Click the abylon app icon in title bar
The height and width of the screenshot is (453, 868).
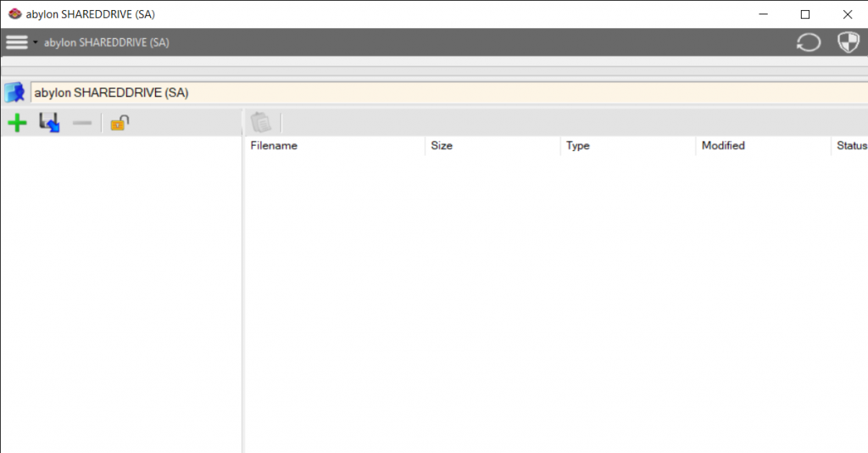point(15,14)
